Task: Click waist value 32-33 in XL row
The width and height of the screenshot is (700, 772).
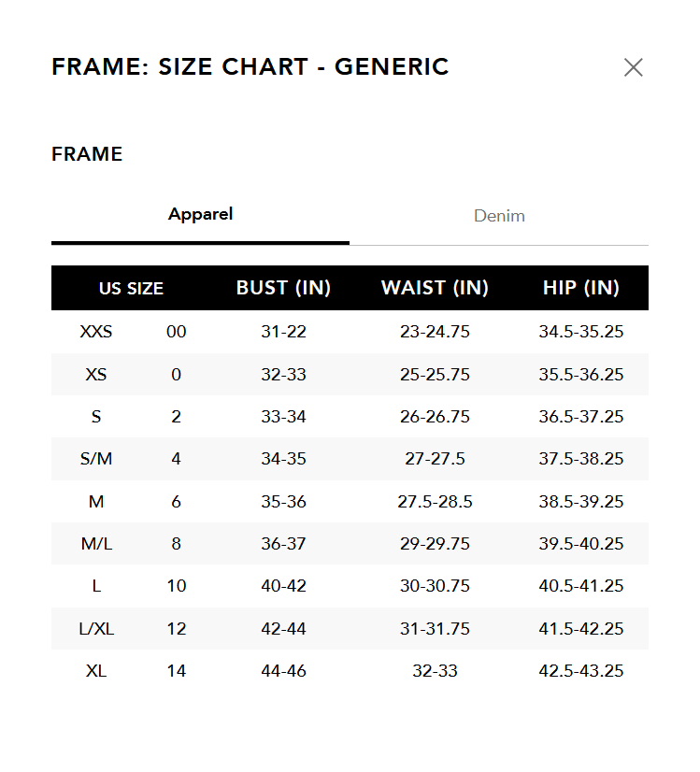Action: [x=435, y=671]
